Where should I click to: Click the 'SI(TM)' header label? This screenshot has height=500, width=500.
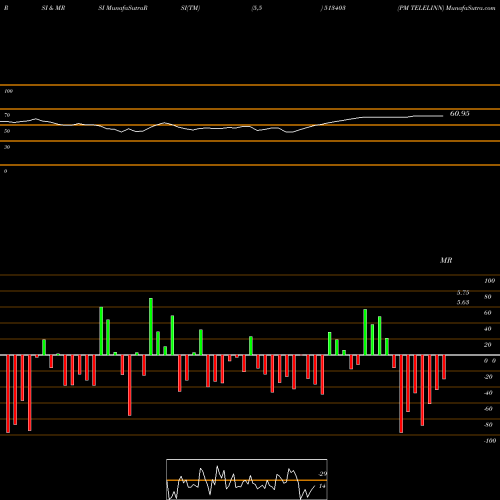190,8
